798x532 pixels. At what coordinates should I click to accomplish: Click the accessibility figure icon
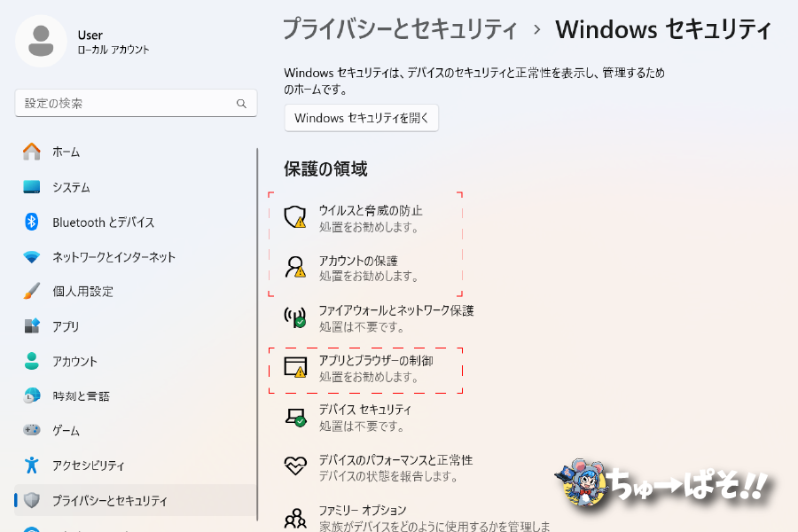(x=32, y=465)
